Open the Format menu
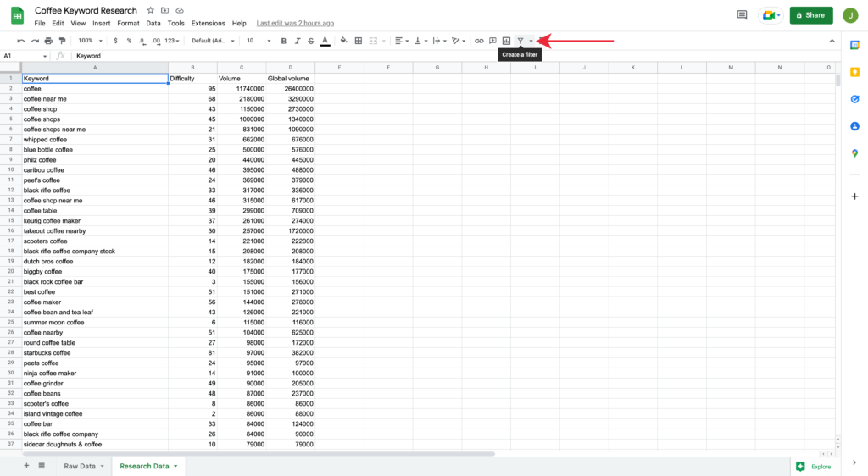Screen dimensions: 868x476 tap(129, 23)
